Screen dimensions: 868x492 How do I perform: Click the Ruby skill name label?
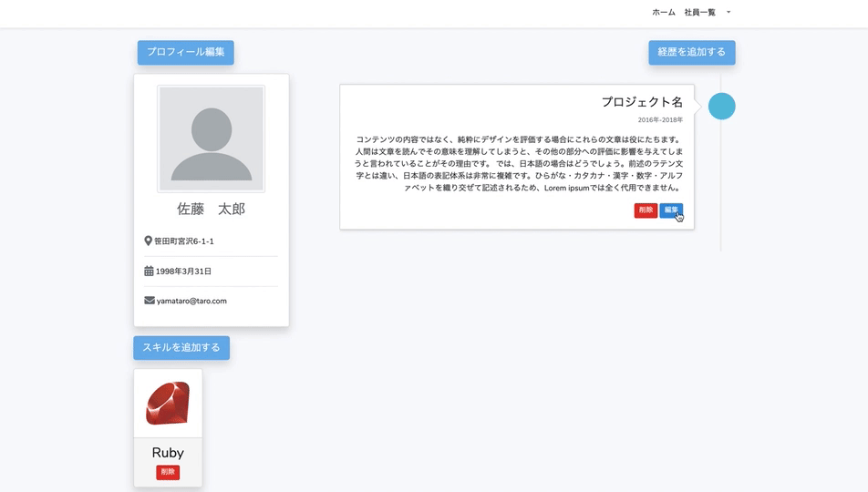[168, 453]
